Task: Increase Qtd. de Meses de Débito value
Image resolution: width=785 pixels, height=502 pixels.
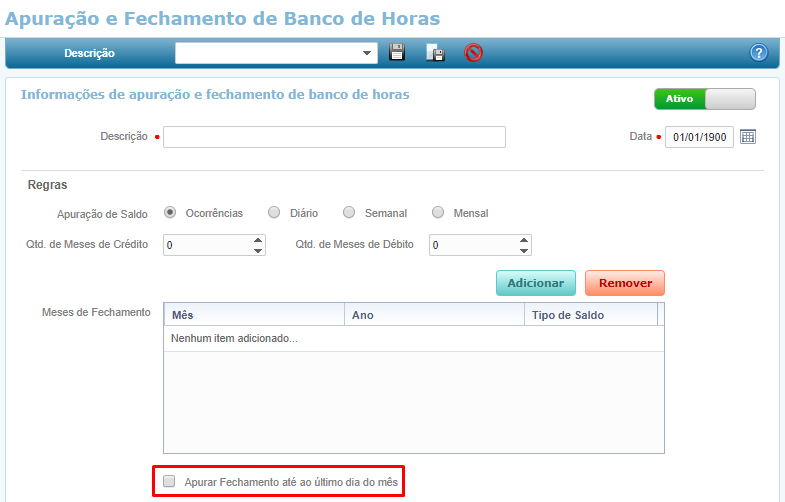Action: tap(523, 240)
